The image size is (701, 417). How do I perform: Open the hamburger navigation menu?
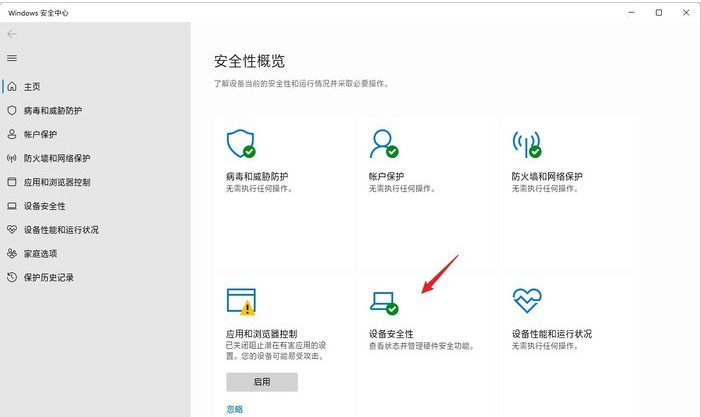point(12,58)
